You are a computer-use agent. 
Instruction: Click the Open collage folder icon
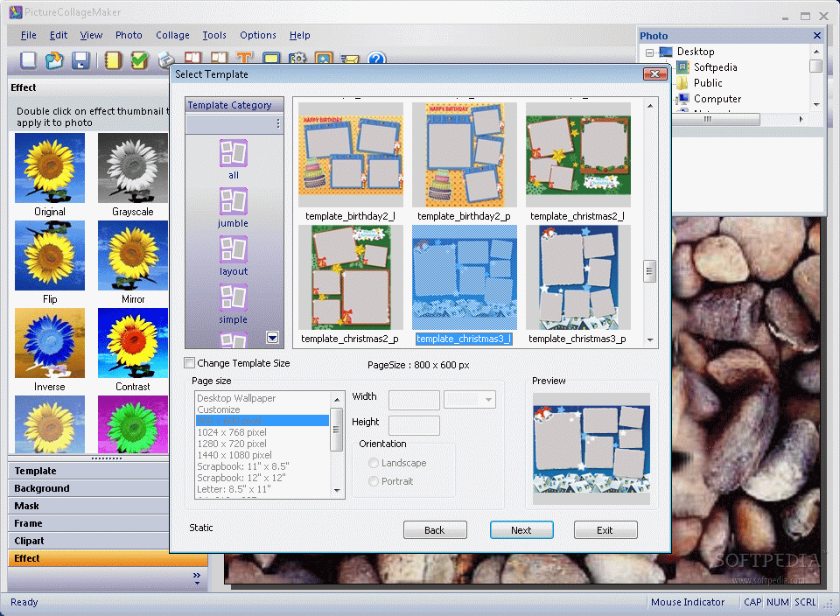(54, 60)
